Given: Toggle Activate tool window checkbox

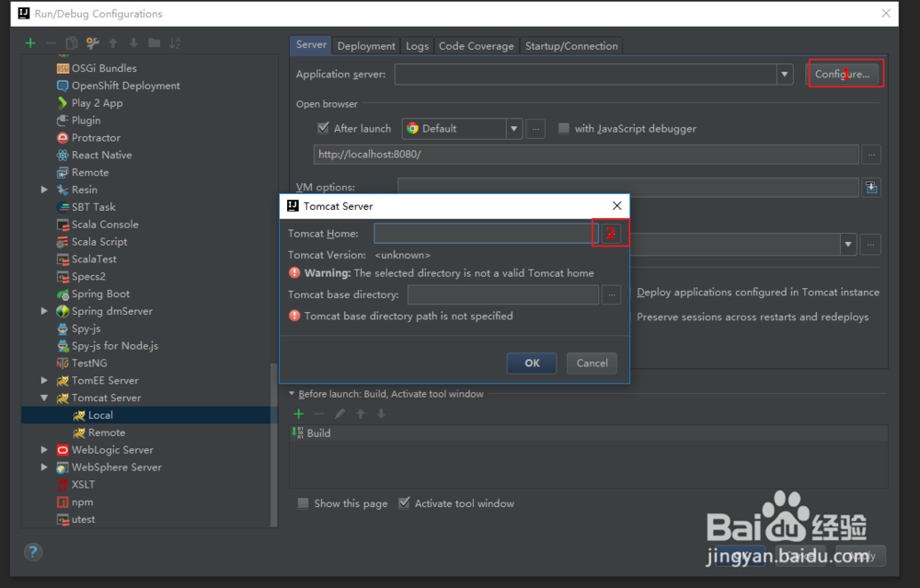Looking at the screenshot, I should (x=404, y=503).
